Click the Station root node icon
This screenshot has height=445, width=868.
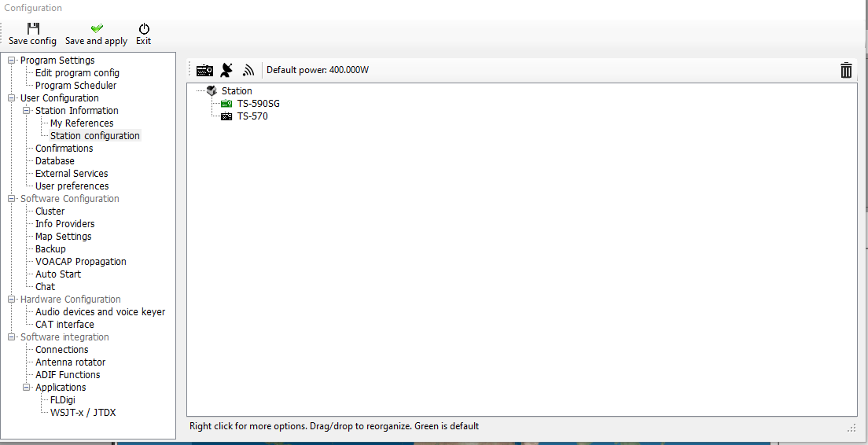[x=211, y=90]
